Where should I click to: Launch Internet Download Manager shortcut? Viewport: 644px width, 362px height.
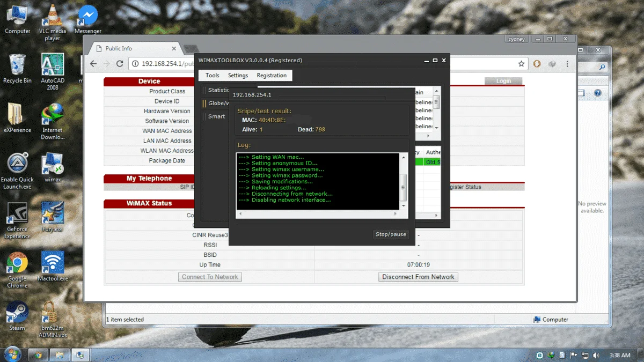[x=52, y=121]
